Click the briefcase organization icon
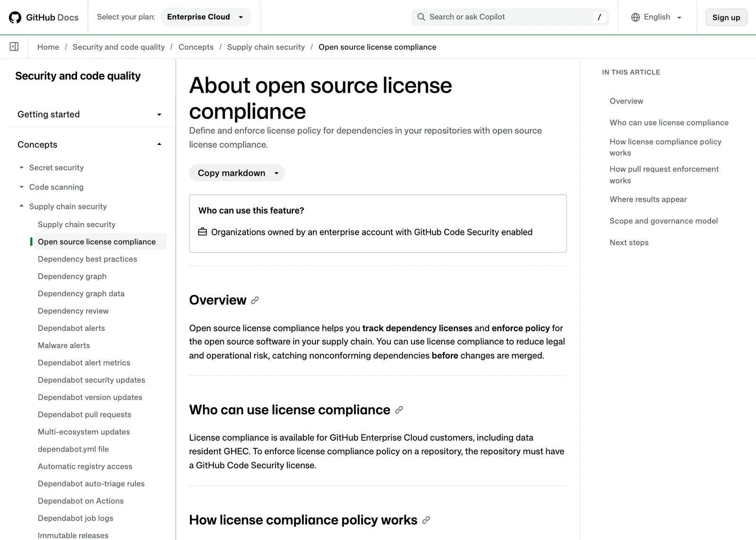Viewport: 756px width, 540px height. pyautogui.click(x=202, y=232)
